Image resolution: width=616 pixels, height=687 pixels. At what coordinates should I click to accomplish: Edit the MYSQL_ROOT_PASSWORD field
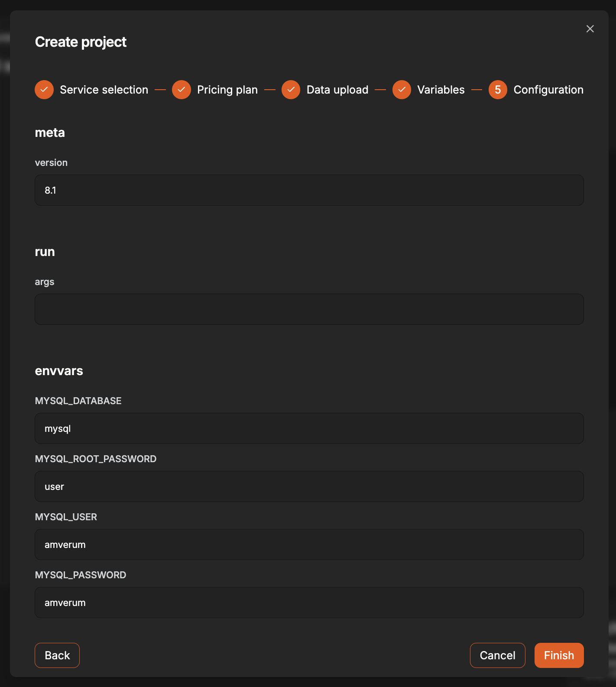309,486
